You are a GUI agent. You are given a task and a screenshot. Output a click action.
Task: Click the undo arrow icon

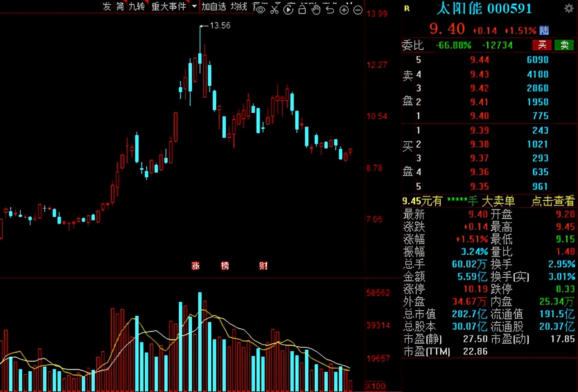click(x=330, y=9)
